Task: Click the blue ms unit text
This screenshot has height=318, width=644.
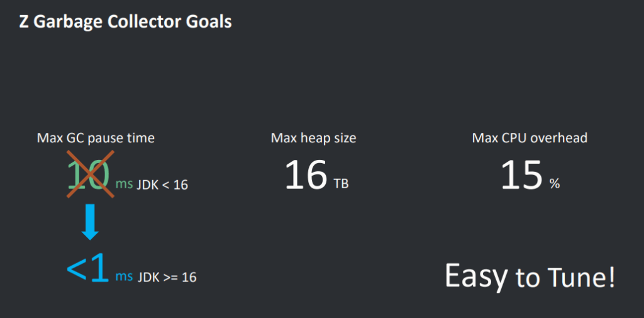Action: point(124,276)
